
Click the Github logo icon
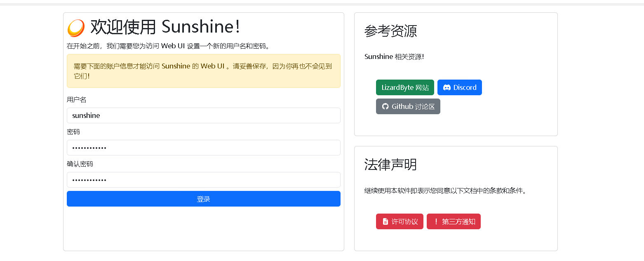tap(385, 106)
